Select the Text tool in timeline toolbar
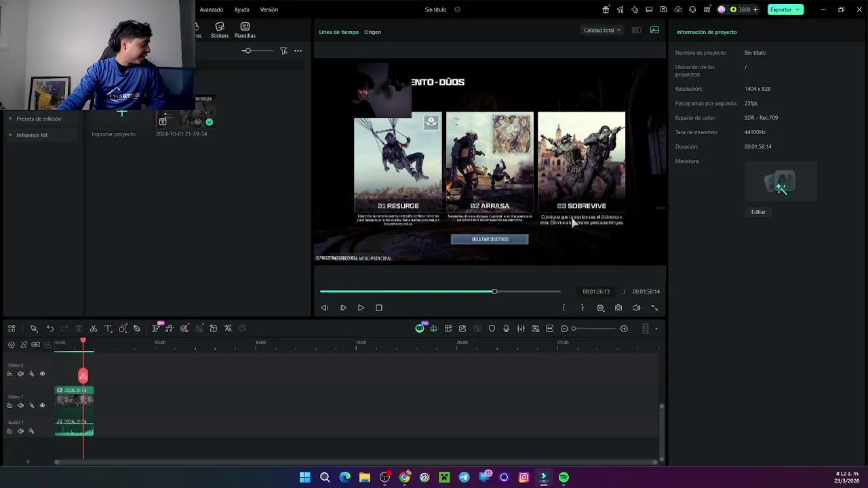This screenshot has width=868, height=488. 108,329
